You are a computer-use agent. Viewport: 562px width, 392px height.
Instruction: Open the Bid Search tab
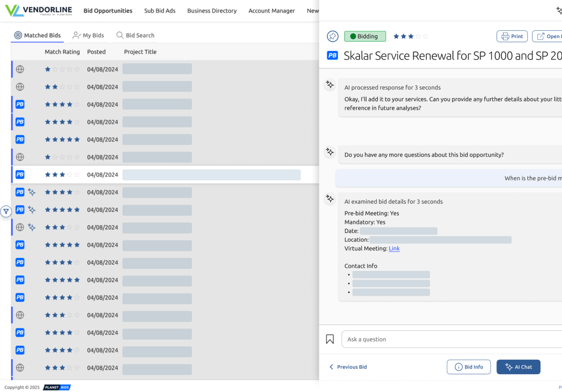(x=135, y=35)
